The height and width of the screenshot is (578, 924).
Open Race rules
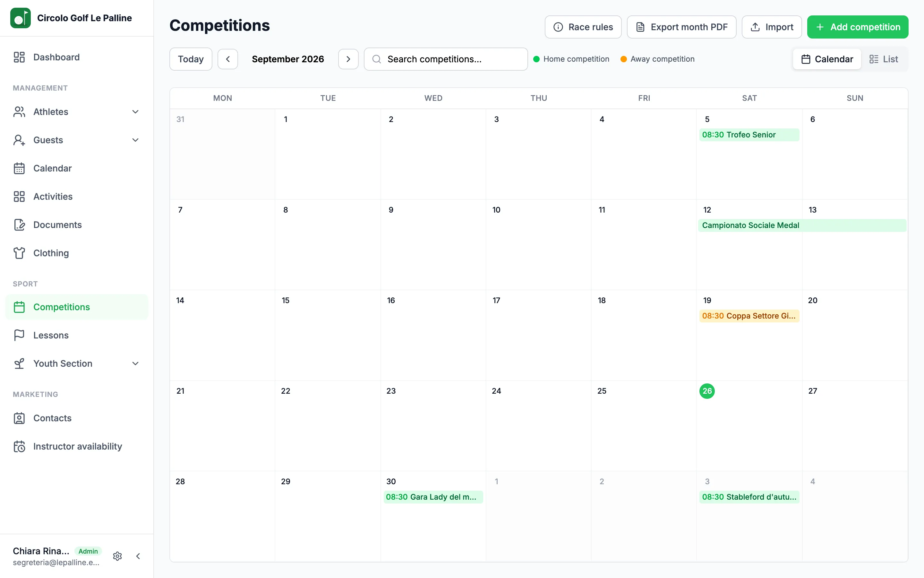coord(583,27)
